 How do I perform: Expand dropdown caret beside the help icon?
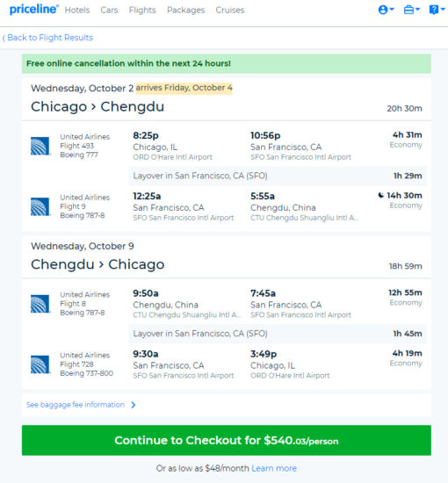pos(443,10)
